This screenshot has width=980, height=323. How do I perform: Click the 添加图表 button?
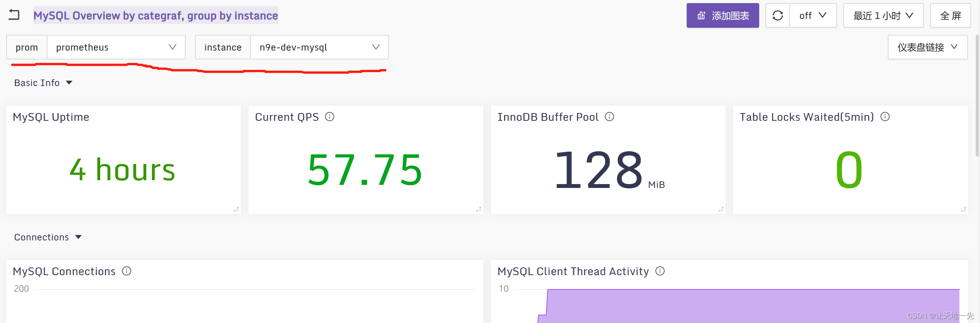pyautogui.click(x=723, y=15)
